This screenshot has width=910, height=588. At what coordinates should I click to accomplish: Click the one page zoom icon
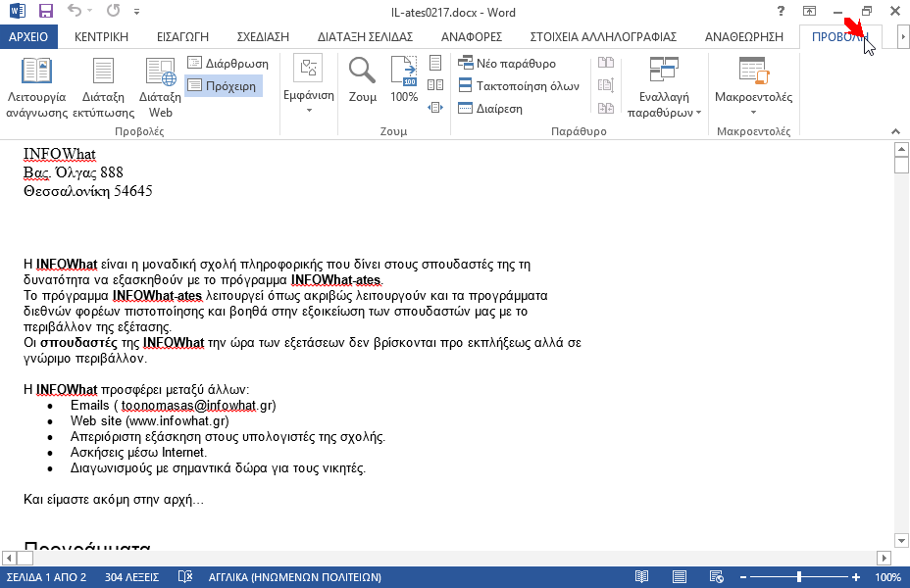pos(435,63)
